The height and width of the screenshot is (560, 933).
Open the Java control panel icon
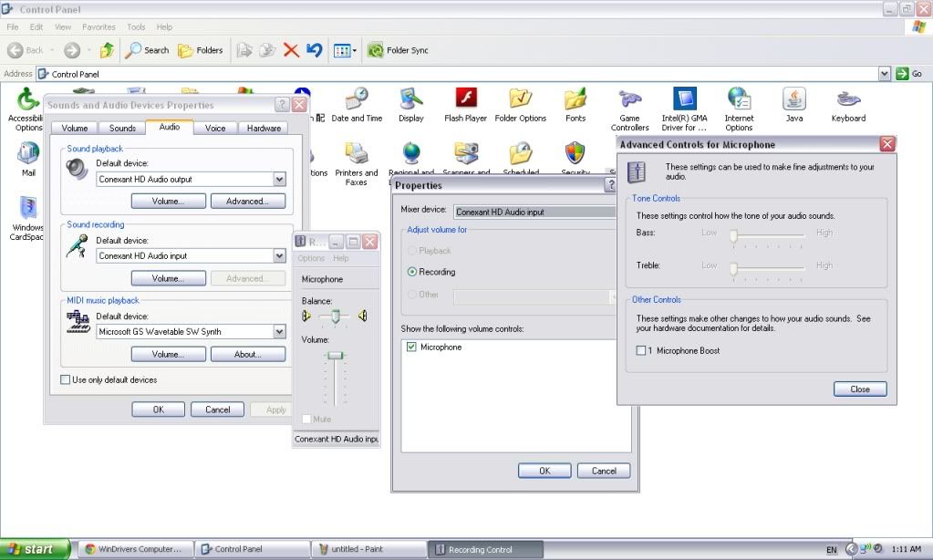793,105
